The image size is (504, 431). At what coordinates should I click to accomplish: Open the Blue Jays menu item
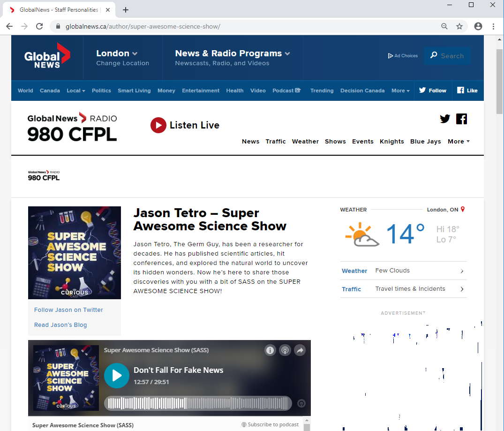(x=425, y=142)
